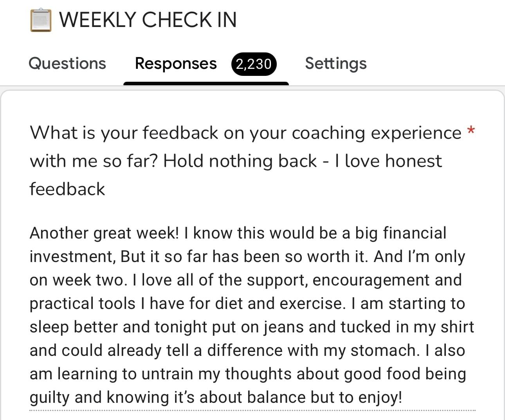The image size is (505, 420).
Task: Click the clipboard icon beside the form title
Action: (x=41, y=20)
